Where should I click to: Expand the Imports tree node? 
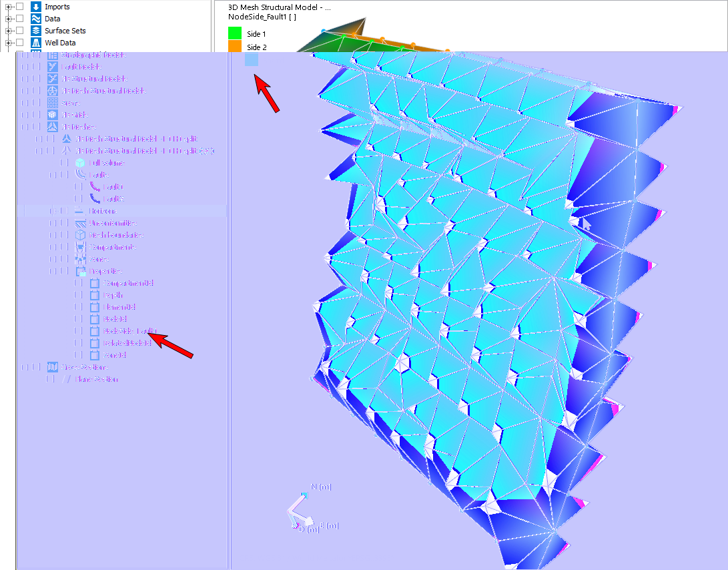9,7
